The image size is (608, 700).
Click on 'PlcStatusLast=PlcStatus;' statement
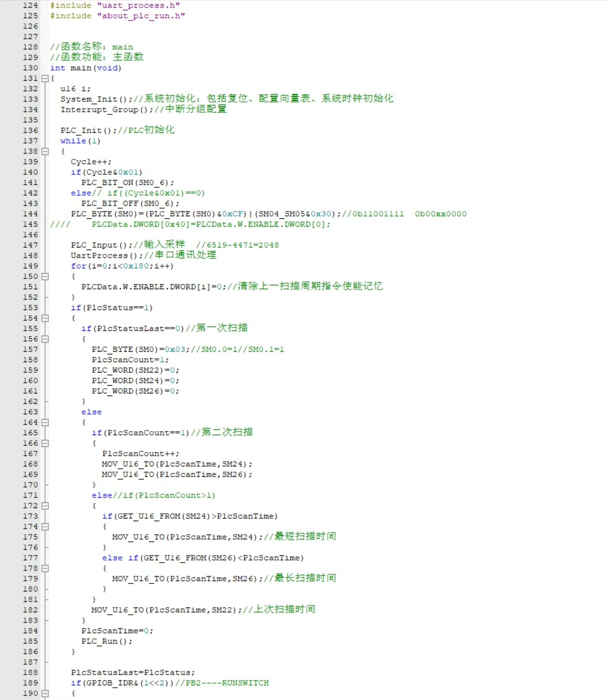pyautogui.click(x=132, y=673)
